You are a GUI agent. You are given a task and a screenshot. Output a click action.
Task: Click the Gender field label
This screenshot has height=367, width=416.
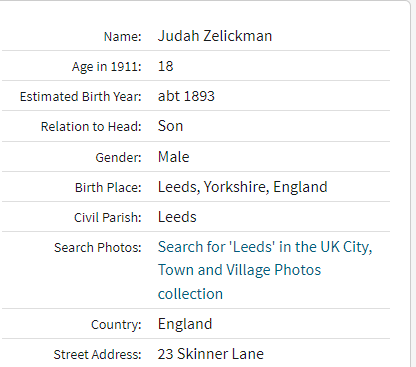coord(119,157)
